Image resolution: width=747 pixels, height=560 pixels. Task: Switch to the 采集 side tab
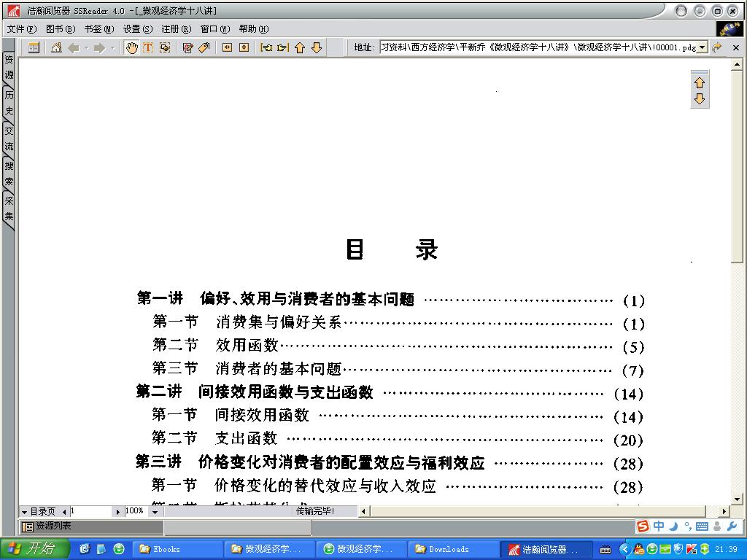[x=9, y=209]
